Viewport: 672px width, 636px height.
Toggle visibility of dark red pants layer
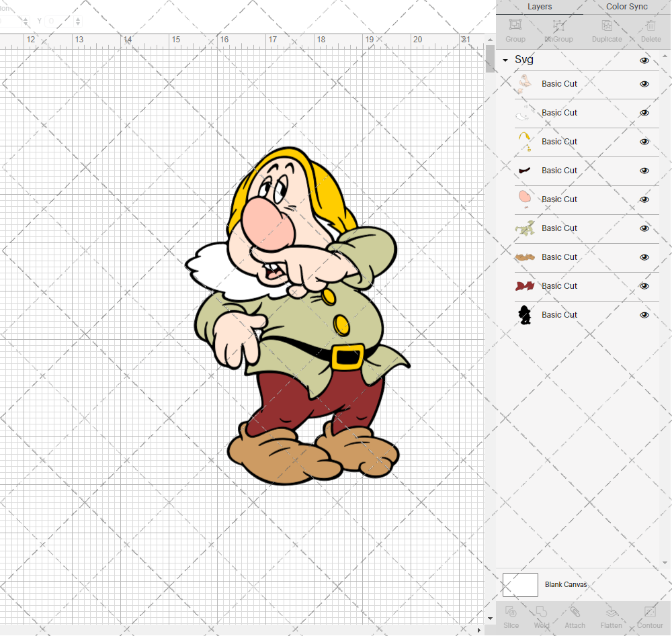[x=644, y=286]
